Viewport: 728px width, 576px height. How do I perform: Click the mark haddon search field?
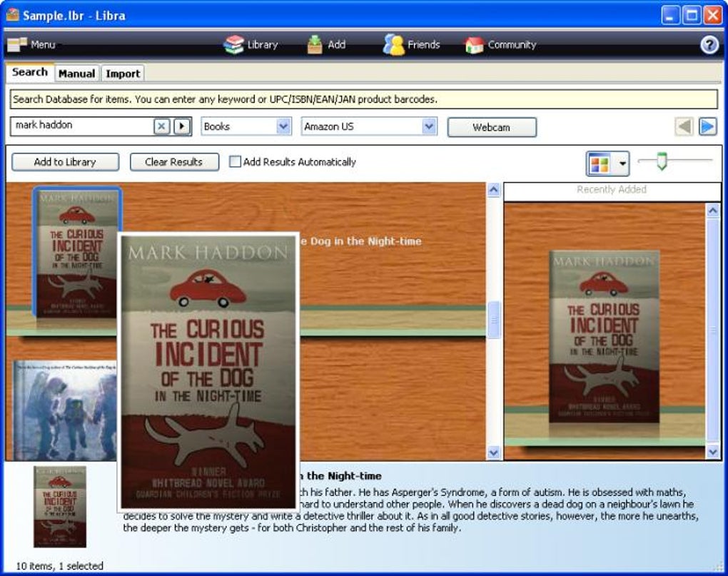82,126
